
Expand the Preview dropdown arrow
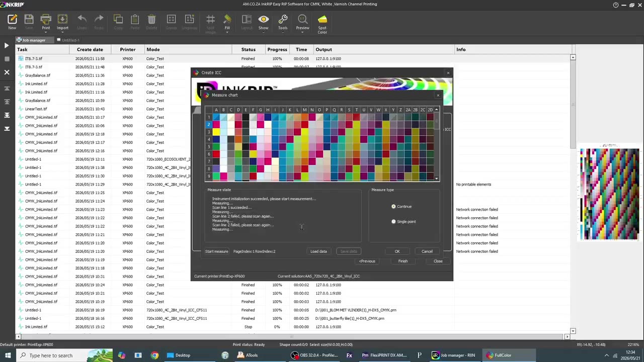coord(302,33)
